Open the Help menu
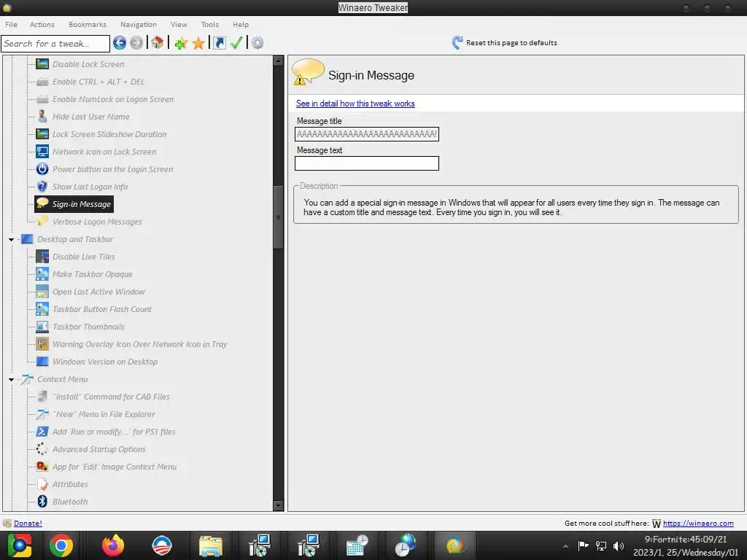This screenshot has height=560, width=747. (x=241, y=24)
